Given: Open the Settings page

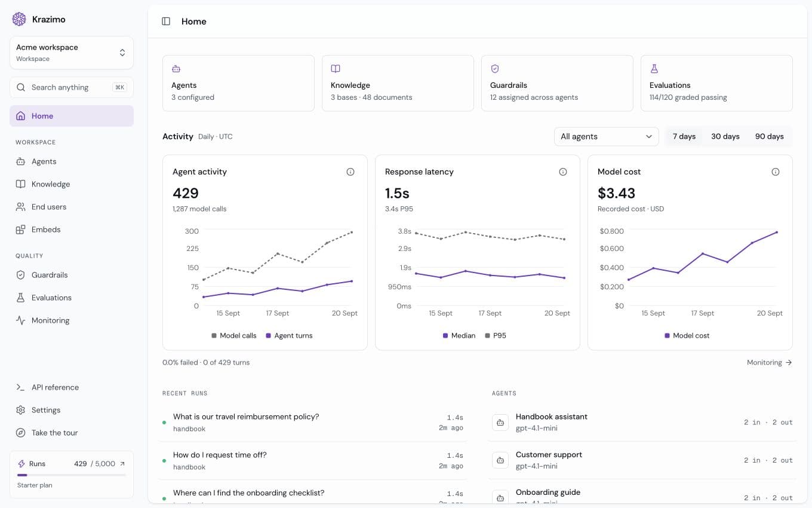Looking at the screenshot, I should [x=72, y=410].
